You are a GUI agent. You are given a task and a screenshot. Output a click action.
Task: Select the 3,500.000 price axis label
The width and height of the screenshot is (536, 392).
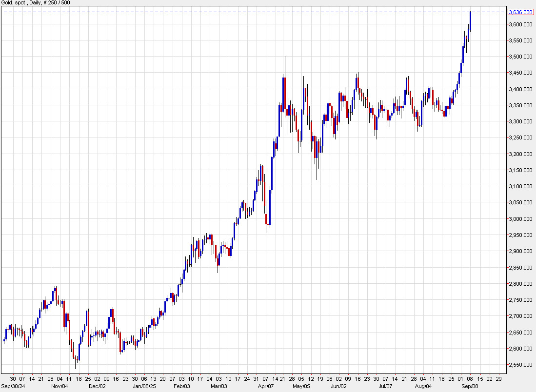point(520,57)
